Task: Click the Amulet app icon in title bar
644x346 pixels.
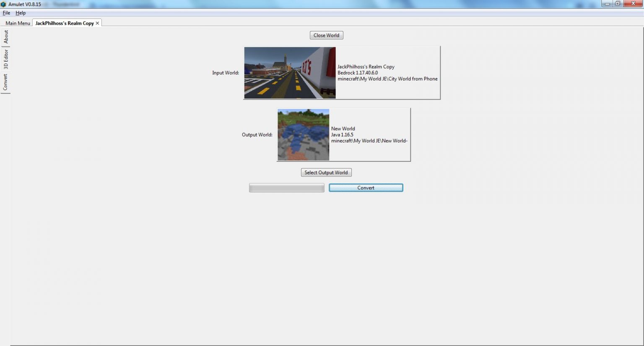Action: coord(3,4)
